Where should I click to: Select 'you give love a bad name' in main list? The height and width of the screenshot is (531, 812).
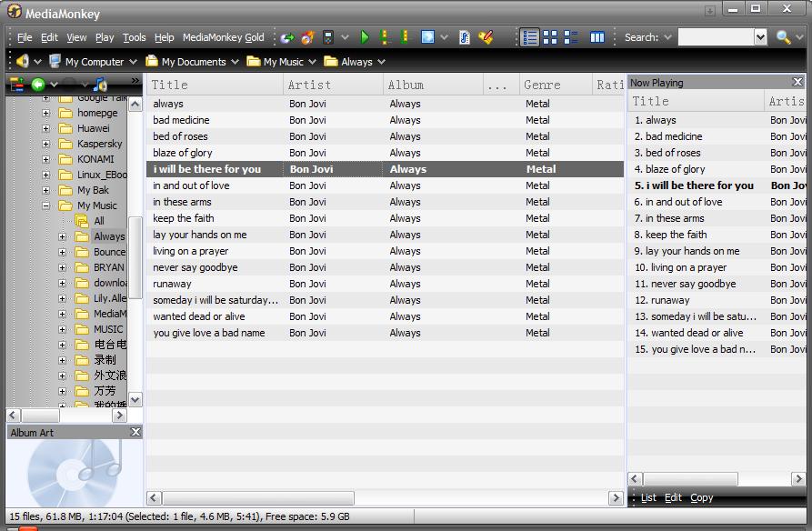point(386,333)
